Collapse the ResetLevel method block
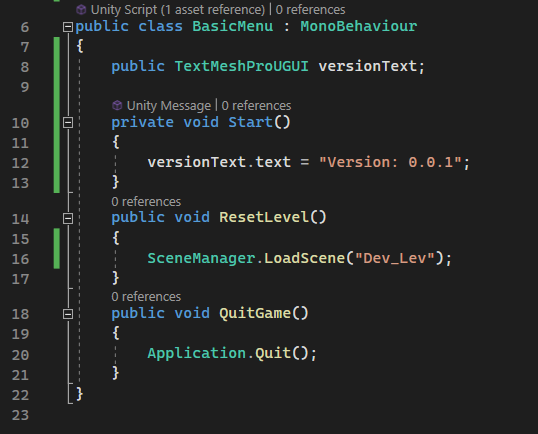538x434 pixels. coord(68,218)
